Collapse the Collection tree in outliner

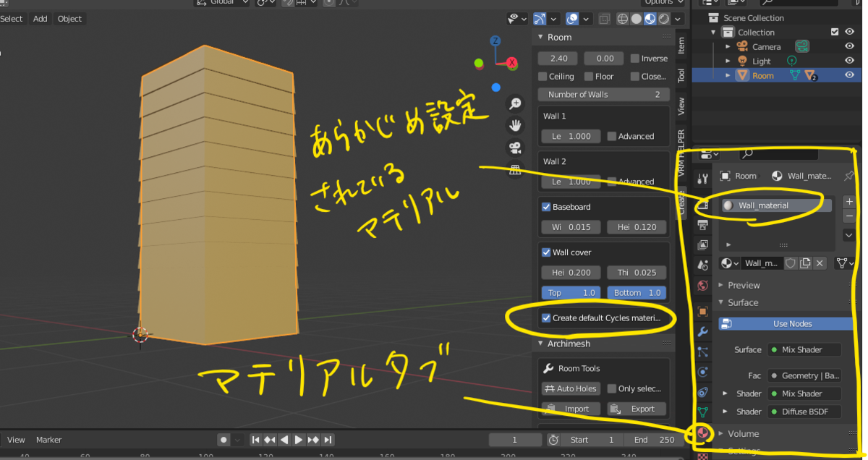point(713,33)
